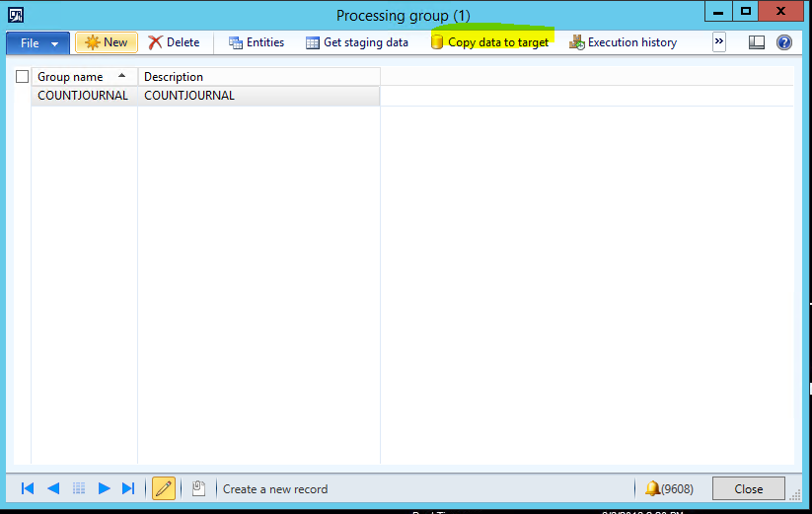This screenshot has width=812, height=514.
Task: Expand the toolbar overflow chevron
Action: [719, 42]
